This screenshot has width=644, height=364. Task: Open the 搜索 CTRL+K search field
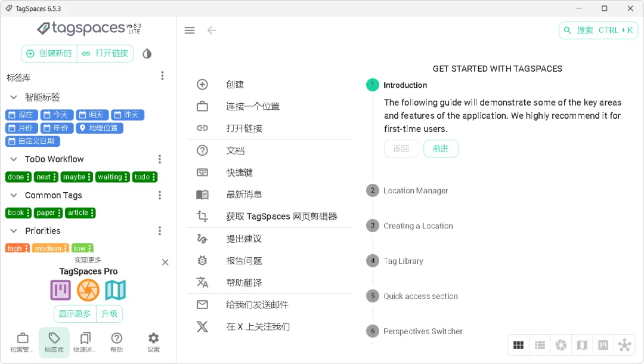598,30
